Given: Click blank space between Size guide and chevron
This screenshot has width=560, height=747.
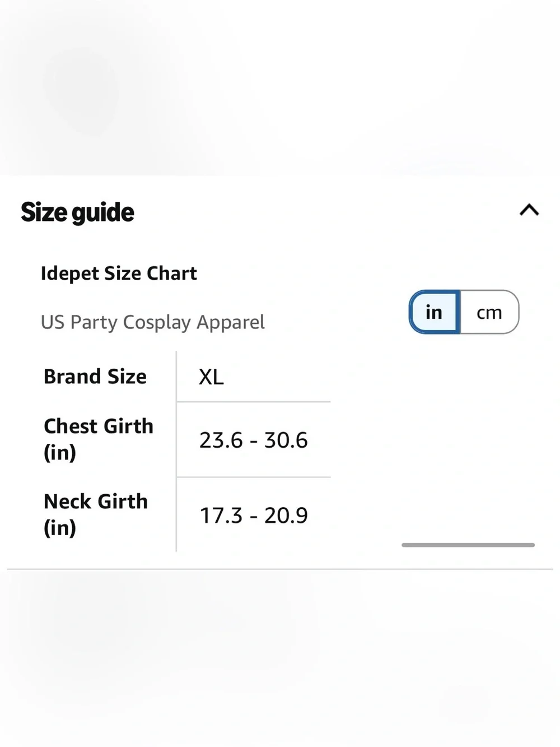Looking at the screenshot, I should pyautogui.click(x=325, y=212).
